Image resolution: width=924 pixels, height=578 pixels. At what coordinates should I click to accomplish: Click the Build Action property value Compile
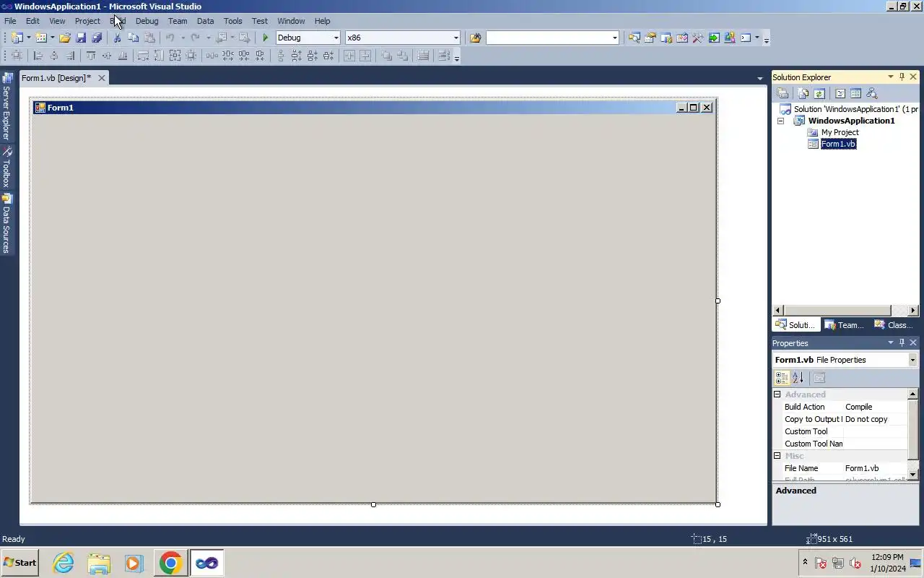click(x=876, y=407)
